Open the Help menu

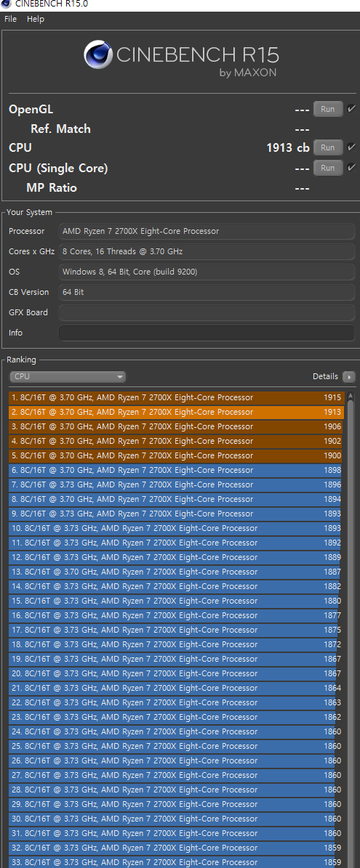[36, 19]
